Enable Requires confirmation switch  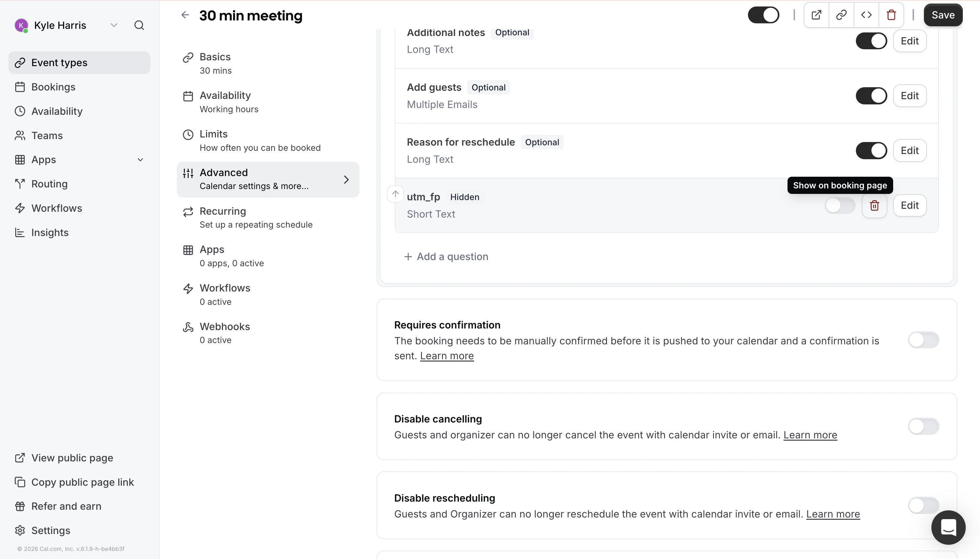click(x=923, y=340)
